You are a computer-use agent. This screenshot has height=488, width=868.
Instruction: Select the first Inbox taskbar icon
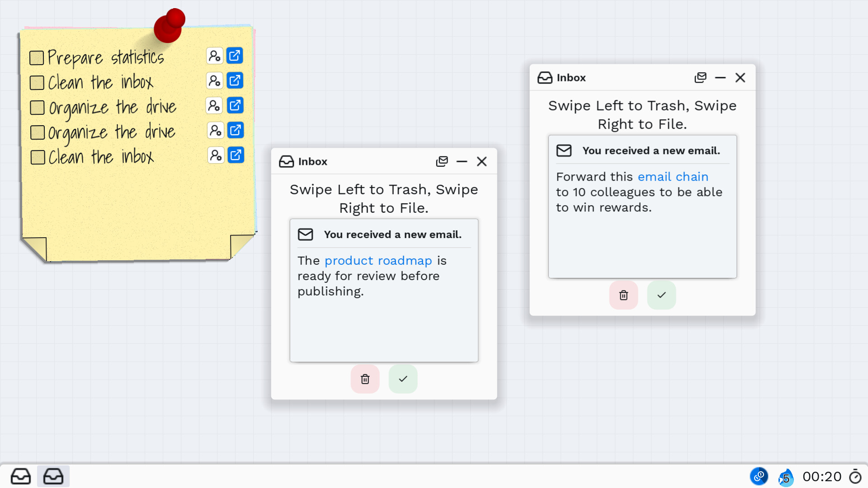(x=21, y=476)
